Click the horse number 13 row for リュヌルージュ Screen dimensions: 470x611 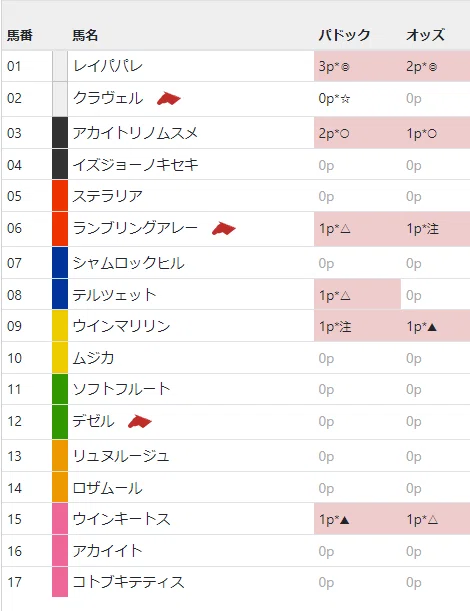pos(236,456)
